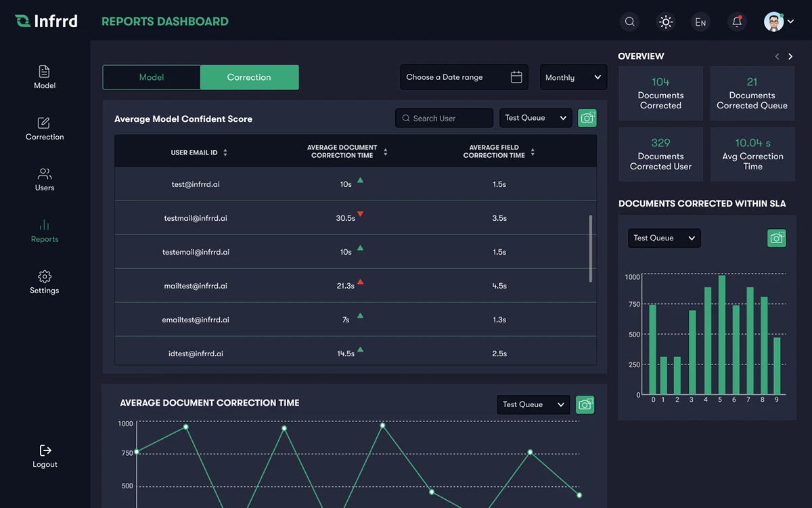Click the 4.5s field correction value
This screenshot has height=508, width=812.
coord(499,286)
